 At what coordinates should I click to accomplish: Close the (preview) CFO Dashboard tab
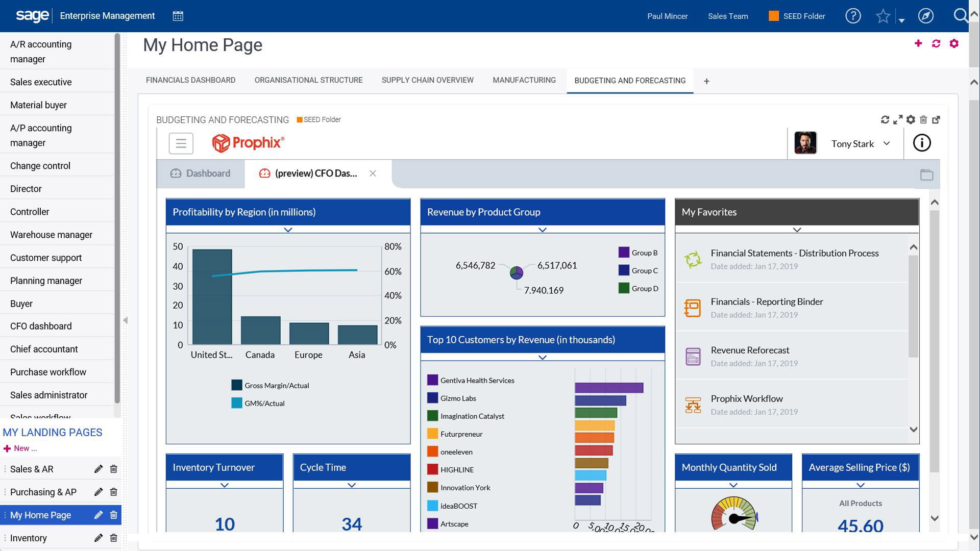click(373, 173)
